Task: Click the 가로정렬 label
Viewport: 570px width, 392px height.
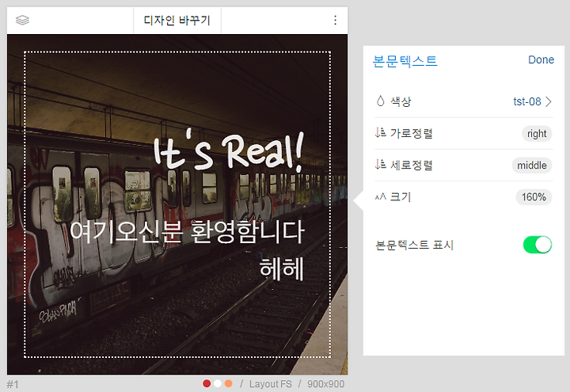Action: 411,133
